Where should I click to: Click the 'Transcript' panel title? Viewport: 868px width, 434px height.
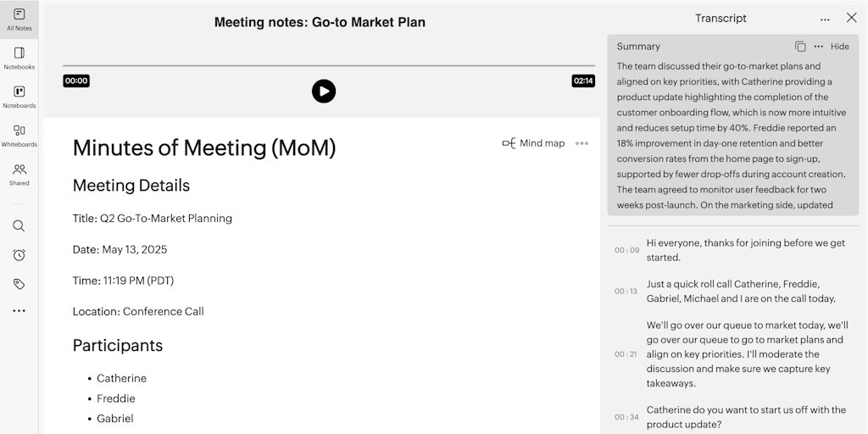(721, 19)
